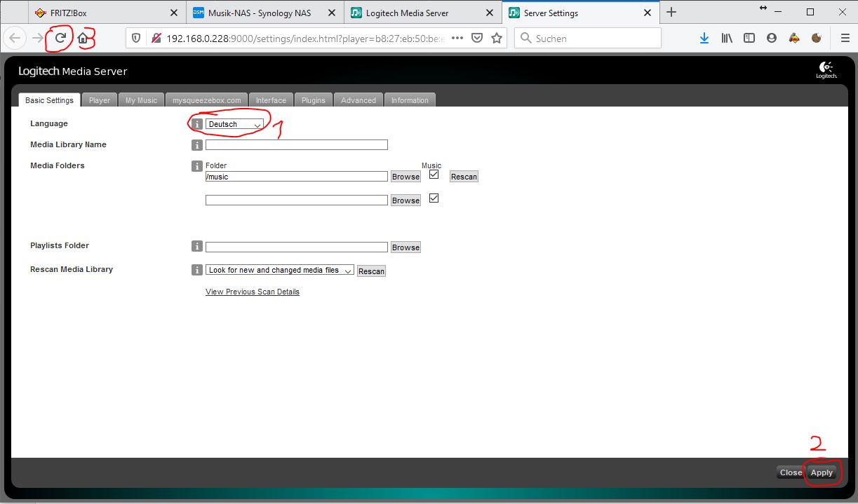
Task: Switch to the Basic Settings tab
Action: (49, 100)
